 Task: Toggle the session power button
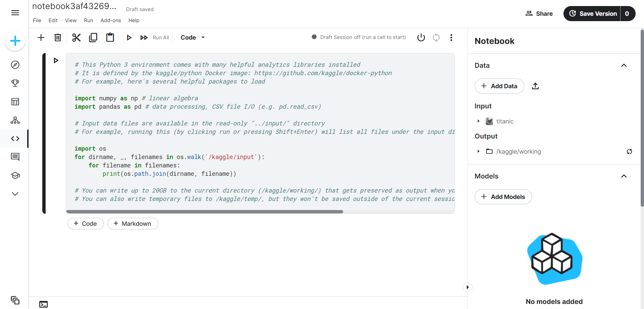421,38
